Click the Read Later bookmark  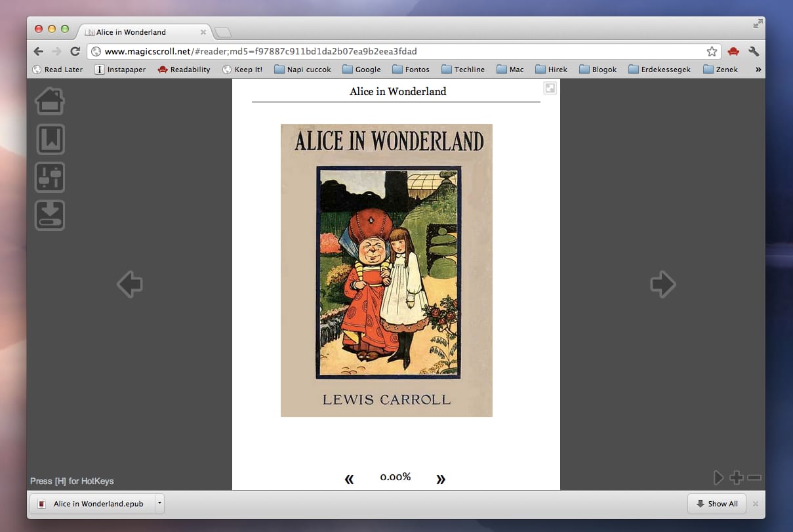point(58,70)
